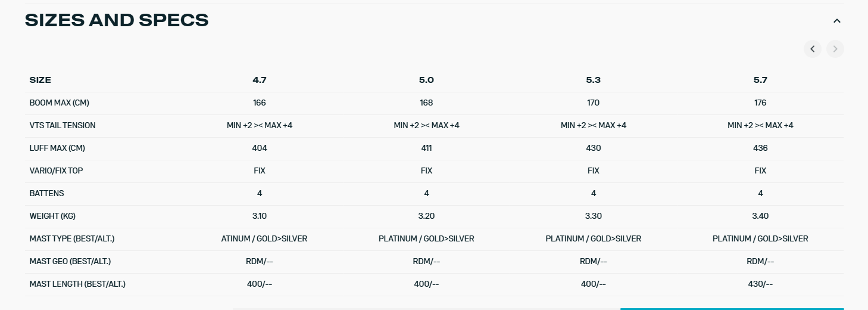Select the 5.7 size column header
The height and width of the screenshot is (310, 868).
tap(760, 80)
